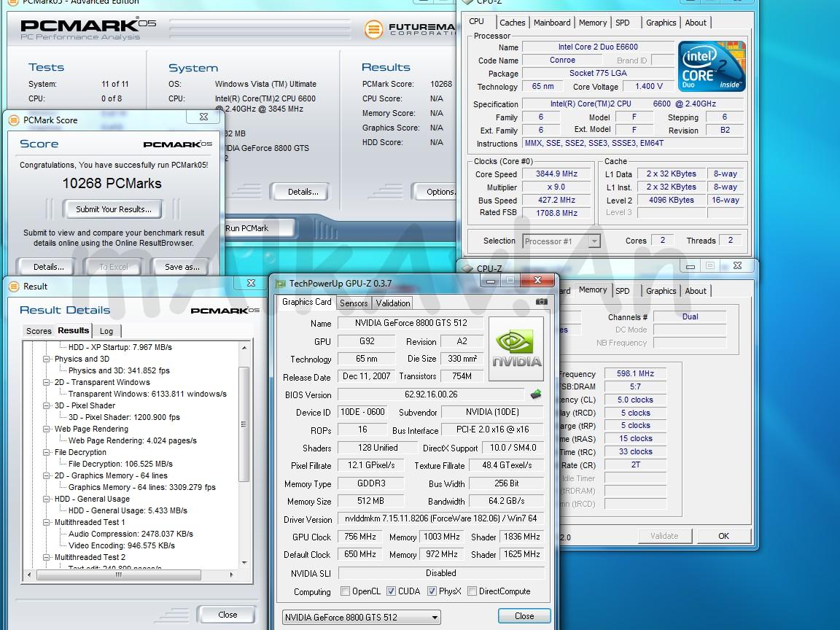Collapse the Web Page Rendering node
Viewport: 840px width, 630px height.
(x=47, y=429)
